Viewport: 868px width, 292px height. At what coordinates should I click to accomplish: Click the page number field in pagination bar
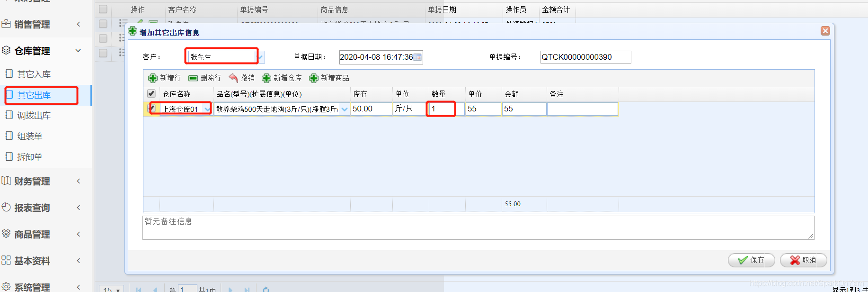187,289
